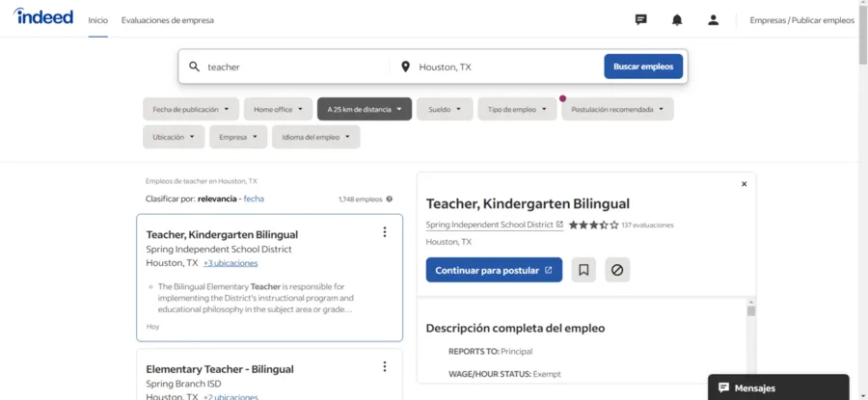
Task: Open the notifications bell icon
Action: pos(676,20)
